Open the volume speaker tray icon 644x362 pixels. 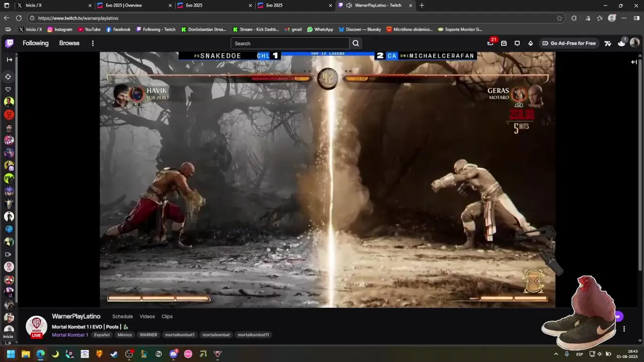(x=600, y=354)
